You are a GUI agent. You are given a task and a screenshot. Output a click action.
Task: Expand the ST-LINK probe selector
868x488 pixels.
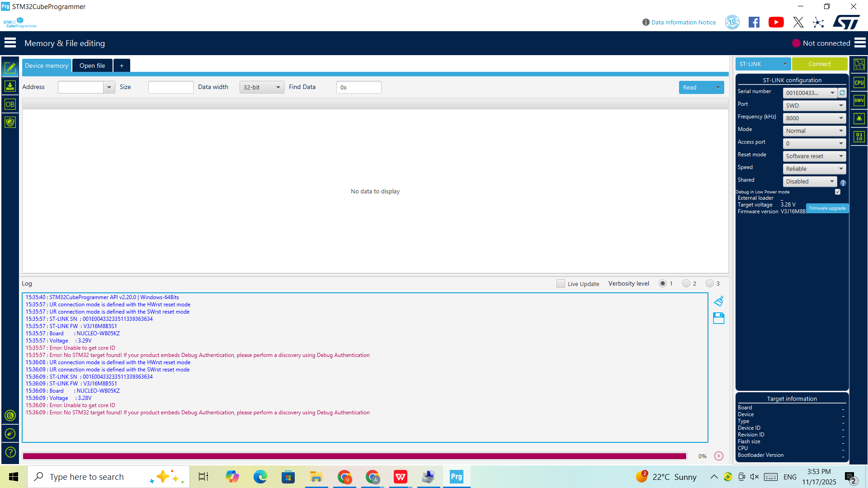point(785,64)
